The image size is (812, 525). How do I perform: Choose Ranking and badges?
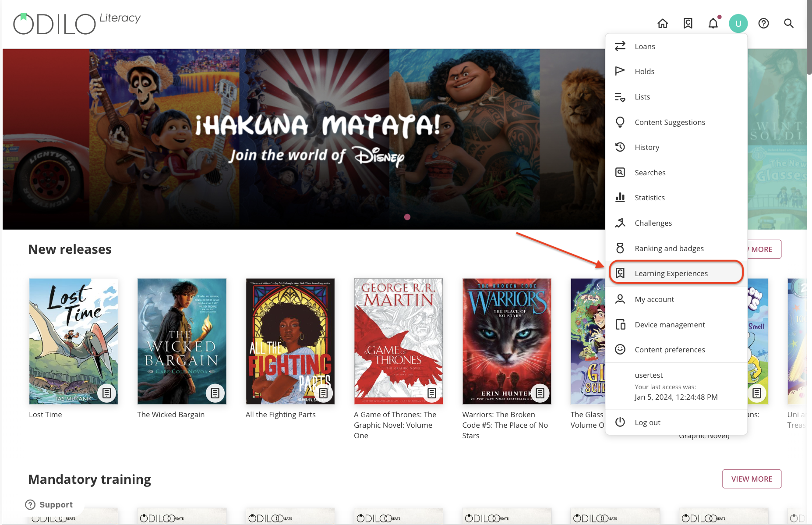(676, 248)
